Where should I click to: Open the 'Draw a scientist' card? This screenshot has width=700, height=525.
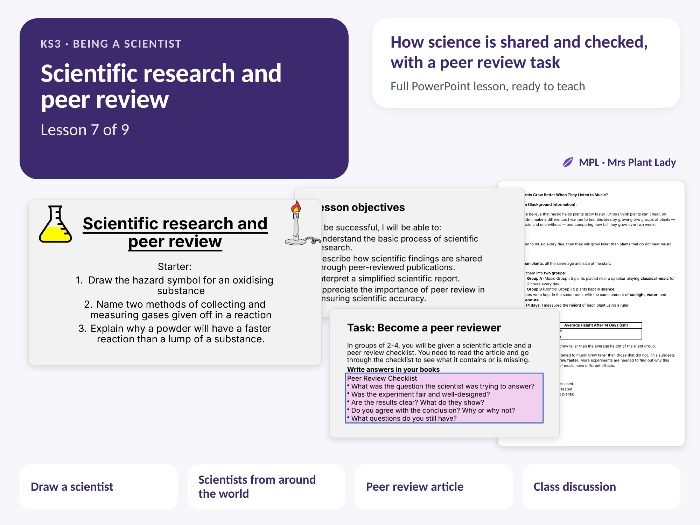click(x=99, y=487)
